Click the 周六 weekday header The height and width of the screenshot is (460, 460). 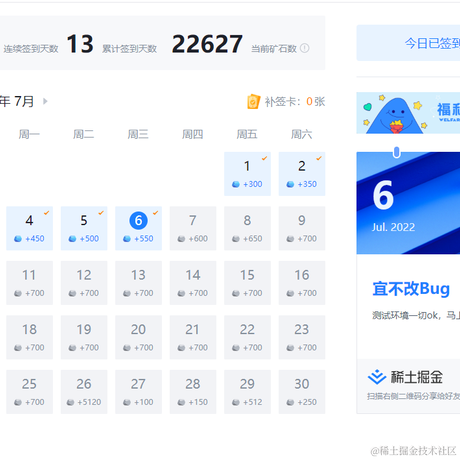pyautogui.click(x=302, y=134)
